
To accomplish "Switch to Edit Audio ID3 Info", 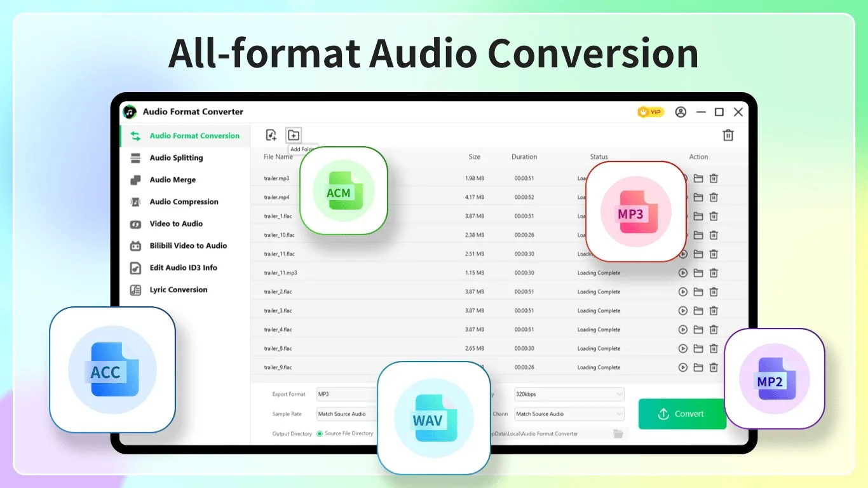I will (185, 268).
